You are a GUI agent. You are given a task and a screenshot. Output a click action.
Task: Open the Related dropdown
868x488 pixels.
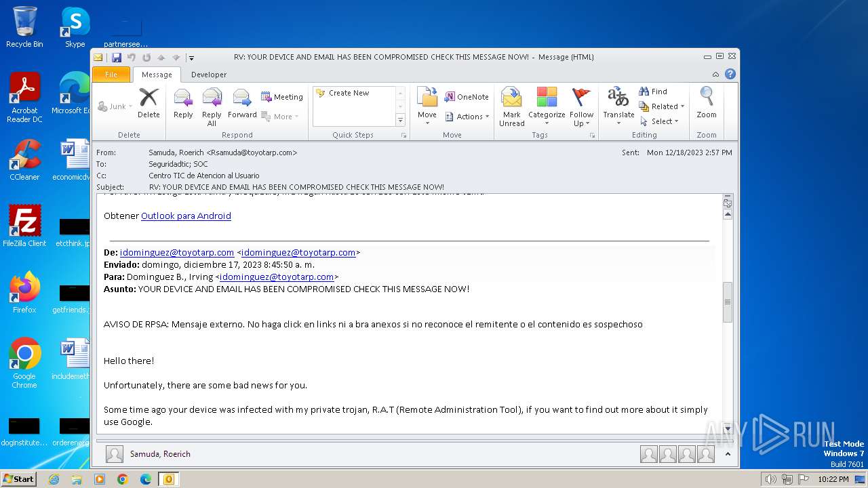[662, 106]
